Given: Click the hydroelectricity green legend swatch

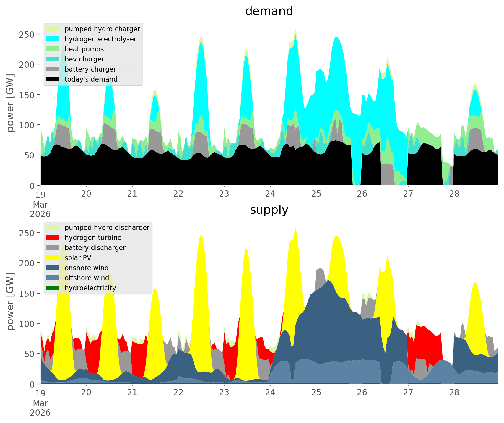Looking at the screenshot, I should (53, 288).
